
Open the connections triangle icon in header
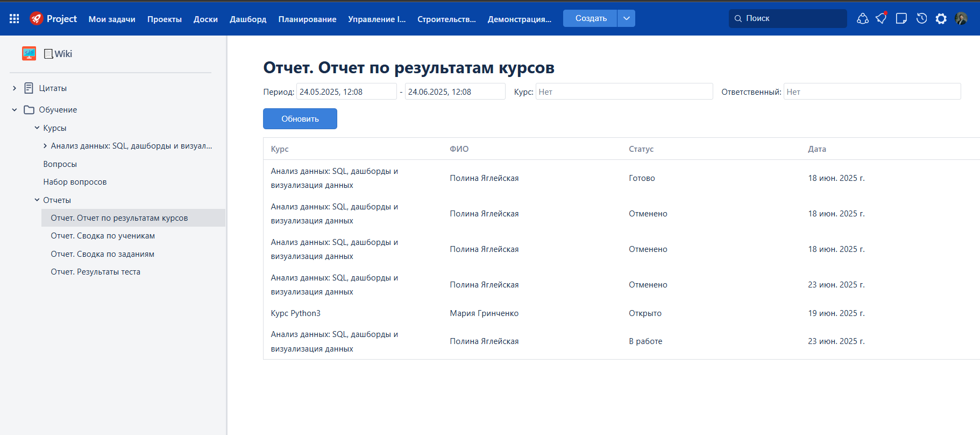click(x=863, y=18)
